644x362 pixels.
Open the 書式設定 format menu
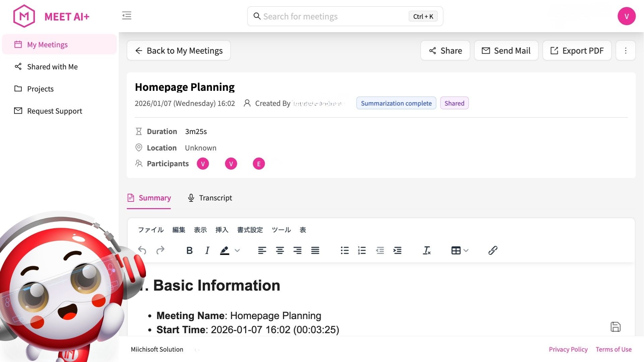(x=250, y=230)
